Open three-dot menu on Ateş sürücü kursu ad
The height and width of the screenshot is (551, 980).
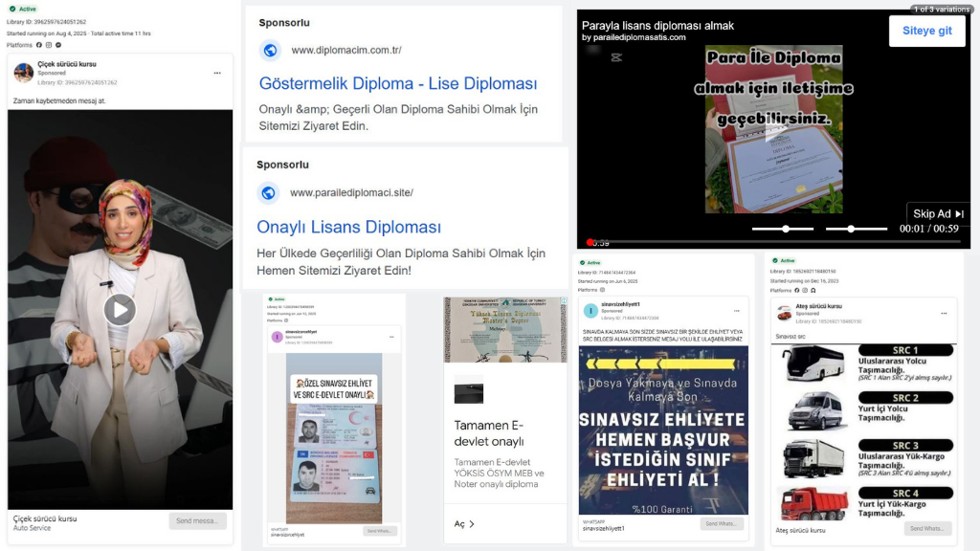pos(943,312)
